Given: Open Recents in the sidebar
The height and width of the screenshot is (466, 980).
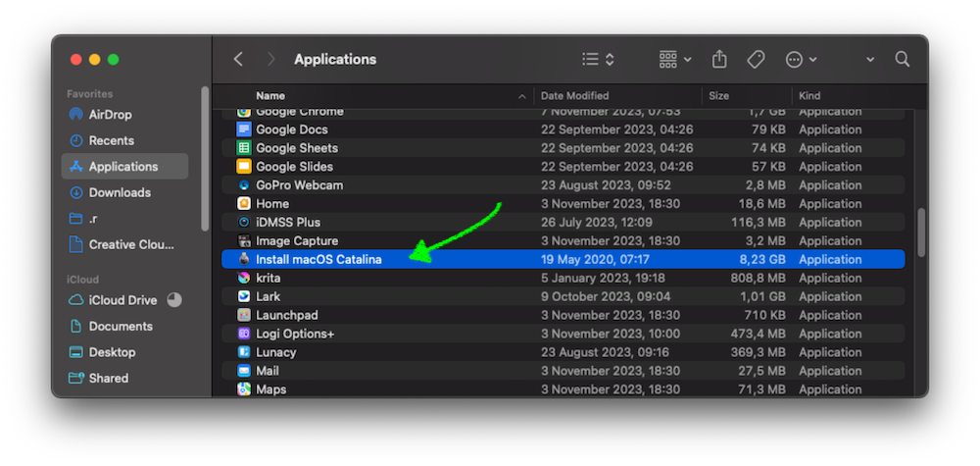Looking at the screenshot, I should [112, 140].
